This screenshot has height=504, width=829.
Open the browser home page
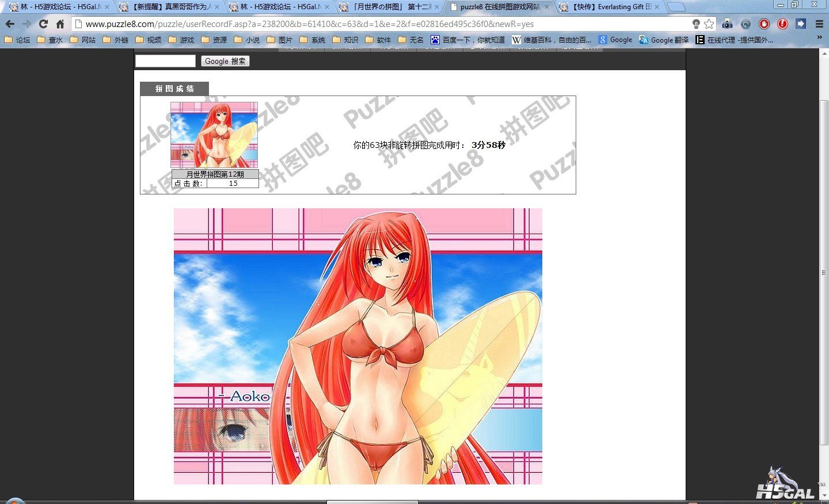pos(60,24)
